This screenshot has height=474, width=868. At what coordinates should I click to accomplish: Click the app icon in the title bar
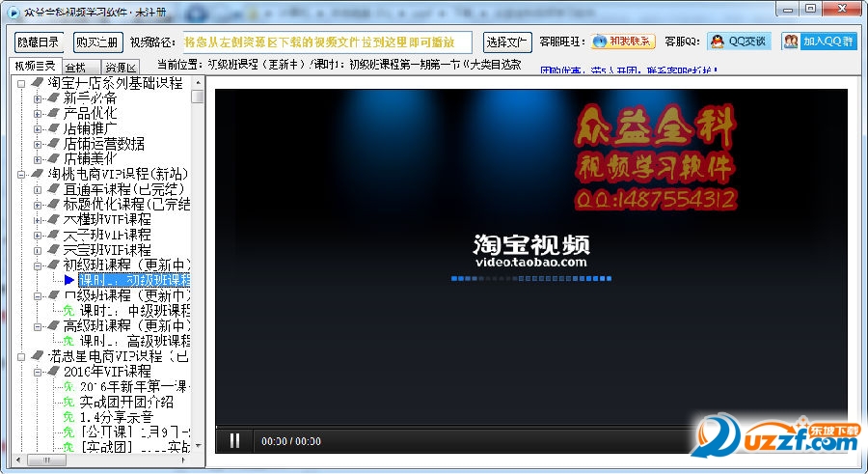[x=14, y=11]
